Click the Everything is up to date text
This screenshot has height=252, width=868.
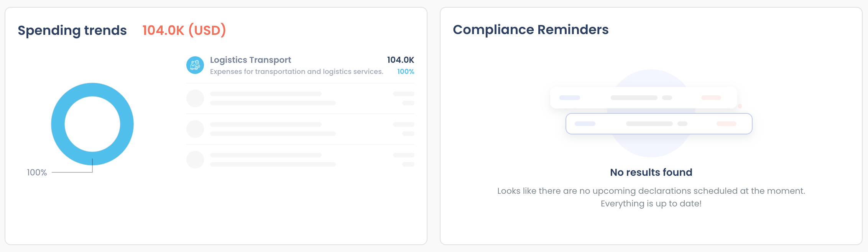point(651,203)
